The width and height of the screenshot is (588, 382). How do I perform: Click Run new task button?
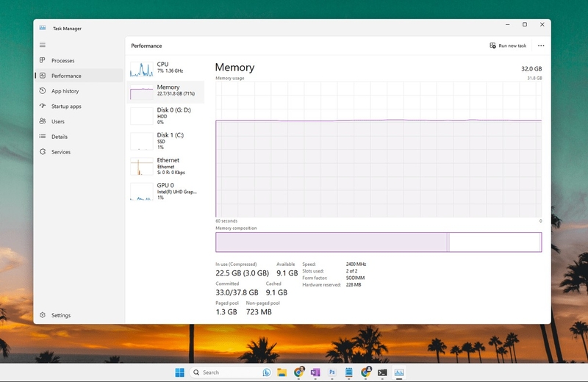[508, 46]
